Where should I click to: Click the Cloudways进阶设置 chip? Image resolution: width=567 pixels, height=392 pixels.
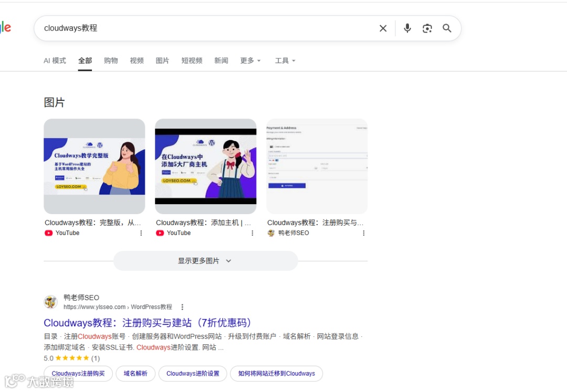click(193, 374)
